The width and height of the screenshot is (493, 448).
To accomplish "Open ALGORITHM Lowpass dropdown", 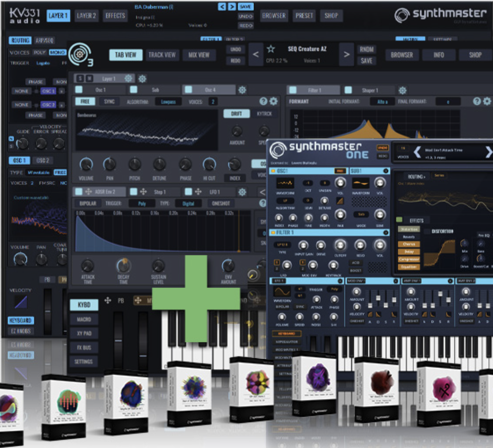I will (x=168, y=102).
